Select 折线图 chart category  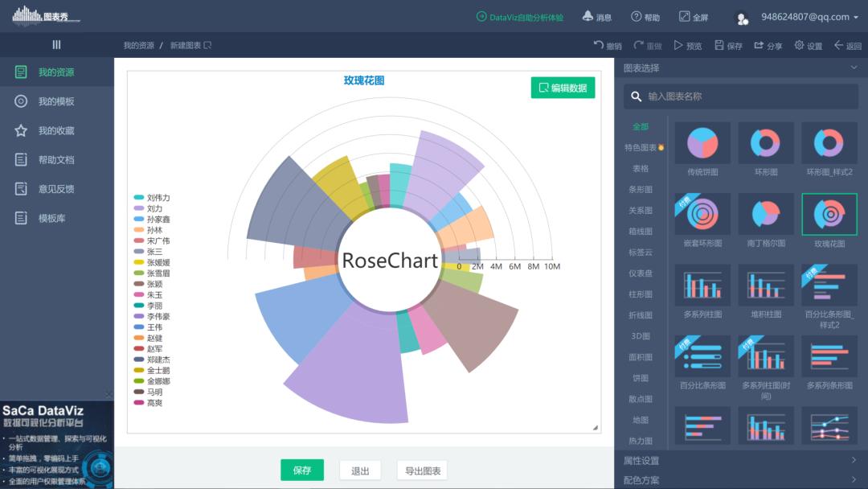click(641, 315)
